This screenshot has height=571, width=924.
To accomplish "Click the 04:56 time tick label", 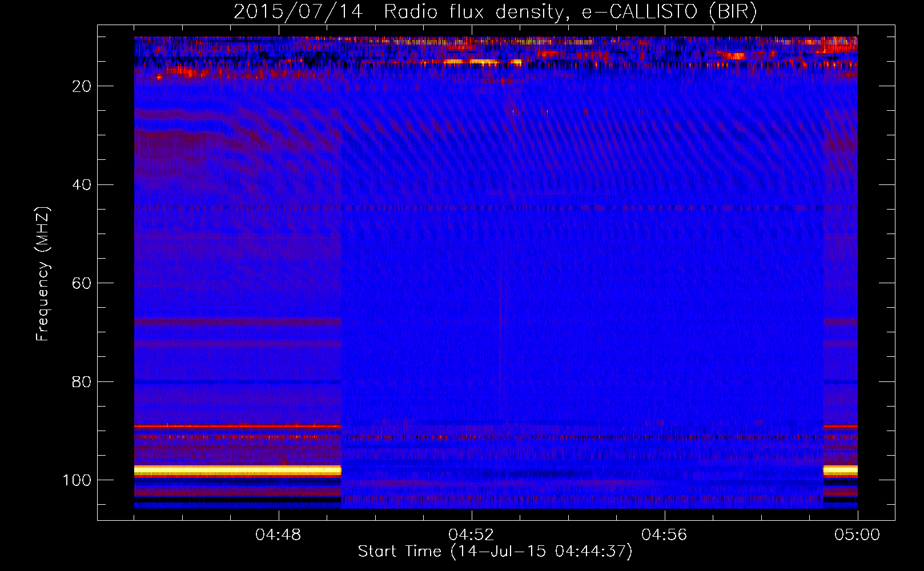I will 665,535.
